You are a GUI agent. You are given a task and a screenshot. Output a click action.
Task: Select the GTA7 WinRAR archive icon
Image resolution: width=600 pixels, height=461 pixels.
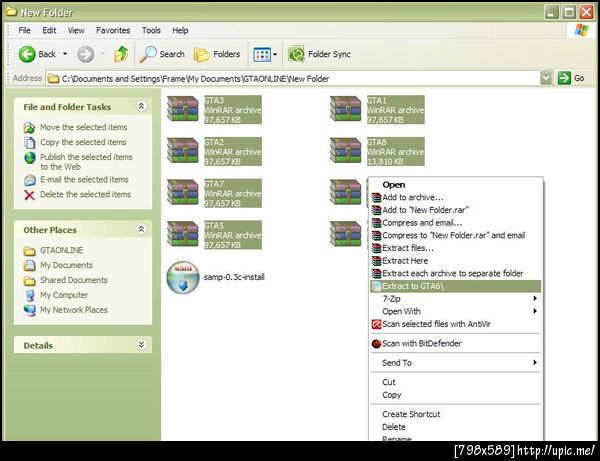183,192
